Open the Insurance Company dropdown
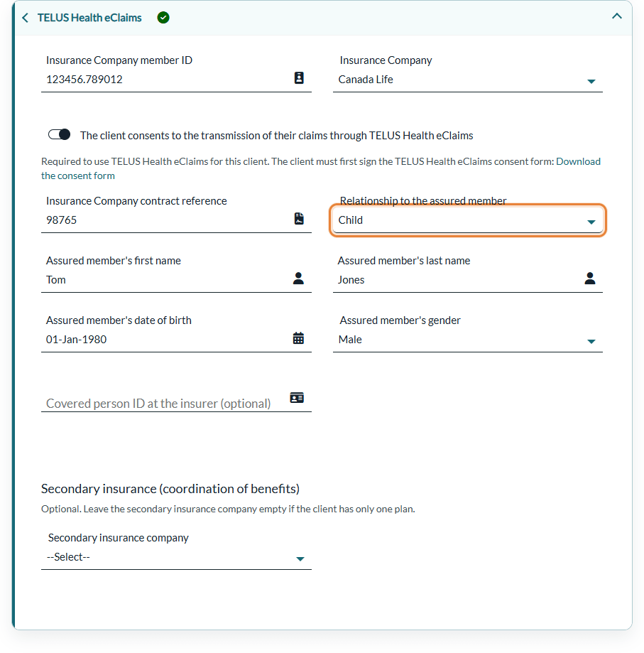Screen dimensions: 644x653 (x=468, y=80)
